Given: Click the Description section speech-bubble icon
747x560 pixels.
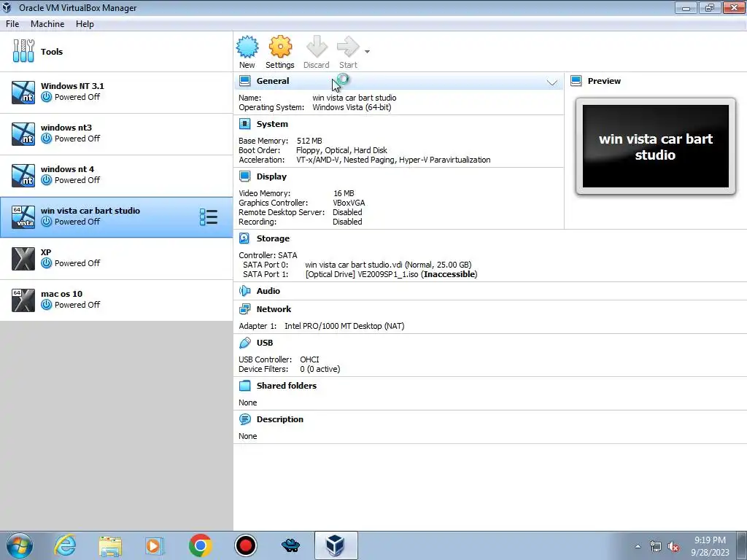Looking at the screenshot, I should [245, 419].
